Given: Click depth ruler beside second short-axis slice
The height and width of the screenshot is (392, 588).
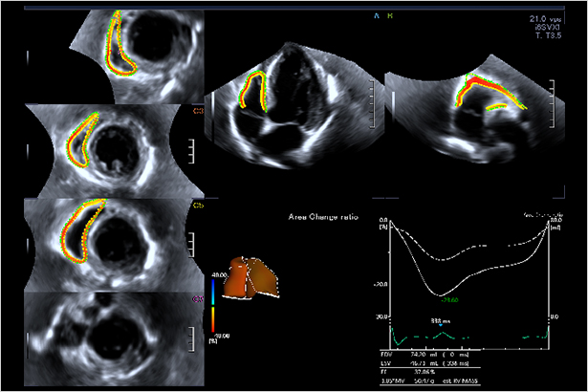Looking at the screenshot, I should [192, 151].
